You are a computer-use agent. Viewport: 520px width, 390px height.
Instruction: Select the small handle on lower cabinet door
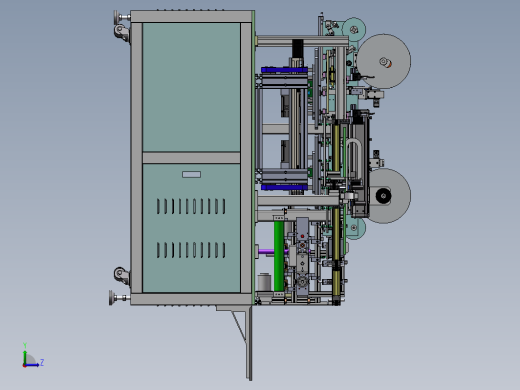(x=191, y=174)
